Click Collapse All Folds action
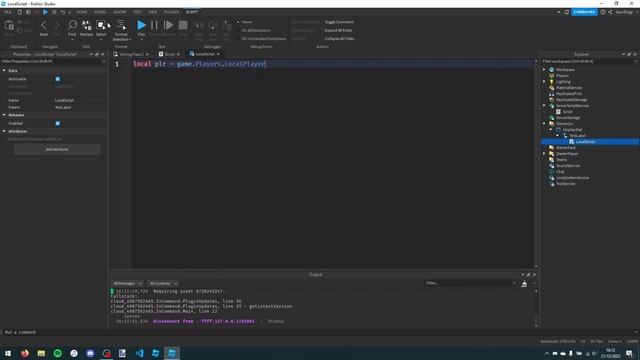640x360 pixels. (x=339, y=38)
